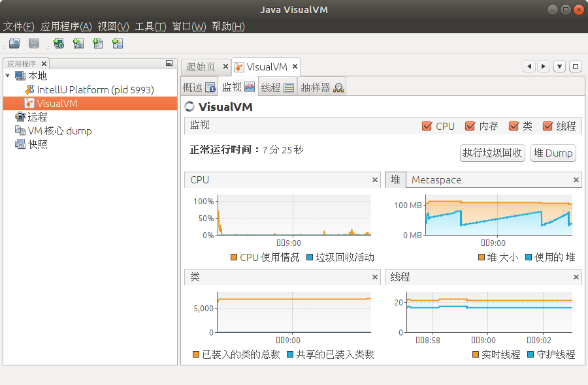The width and height of the screenshot is (588, 385).
Task: Click the 线程 tab icon
Action: pos(289,87)
